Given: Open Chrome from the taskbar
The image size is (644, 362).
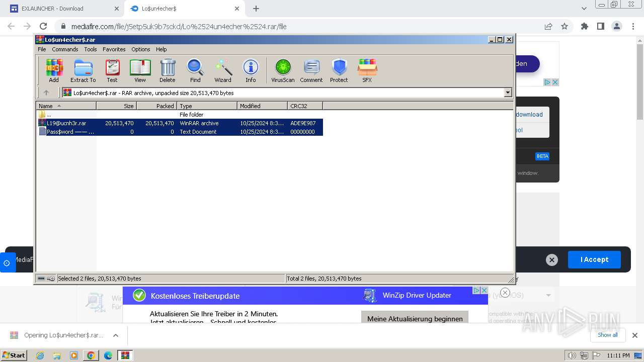Looking at the screenshot, I should click(x=91, y=355).
